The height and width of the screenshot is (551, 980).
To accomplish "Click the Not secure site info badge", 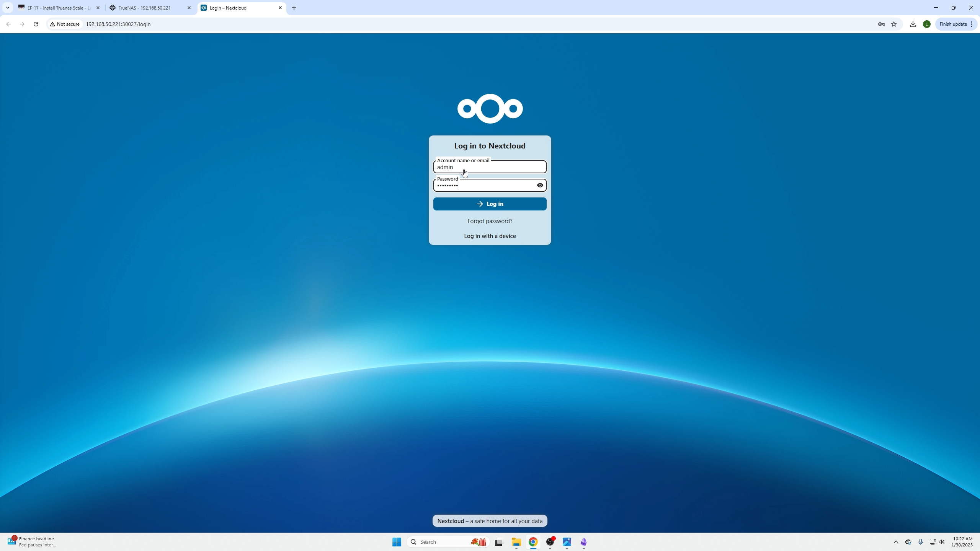I will (x=65, y=24).
